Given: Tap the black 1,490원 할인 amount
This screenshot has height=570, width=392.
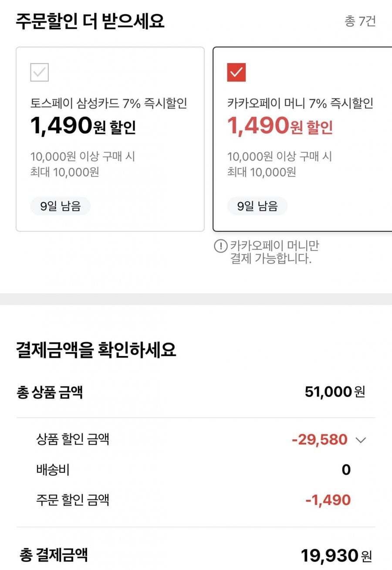Looking at the screenshot, I should (x=83, y=126).
